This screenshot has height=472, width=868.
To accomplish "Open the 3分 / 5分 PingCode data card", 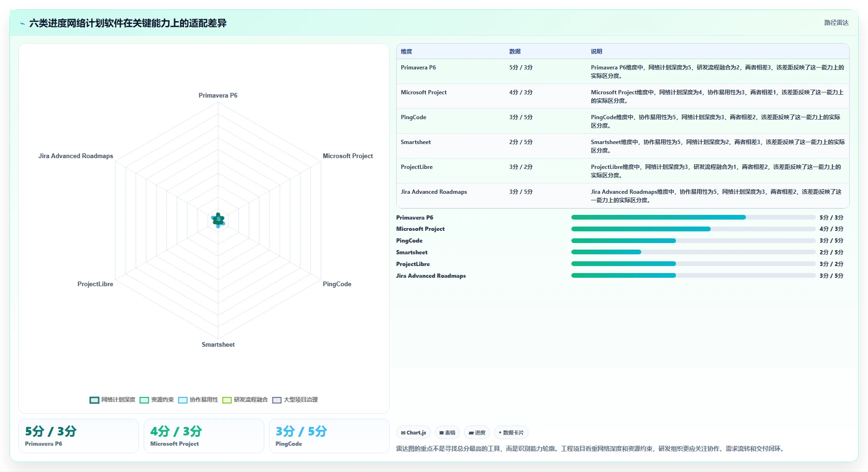I will click(x=329, y=436).
